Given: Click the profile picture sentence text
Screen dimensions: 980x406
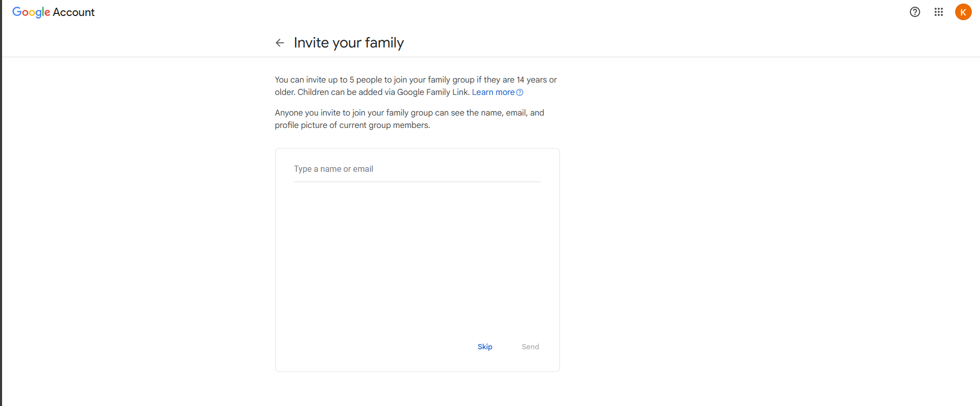Looking at the screenshot, I should (x=352, y=125).
